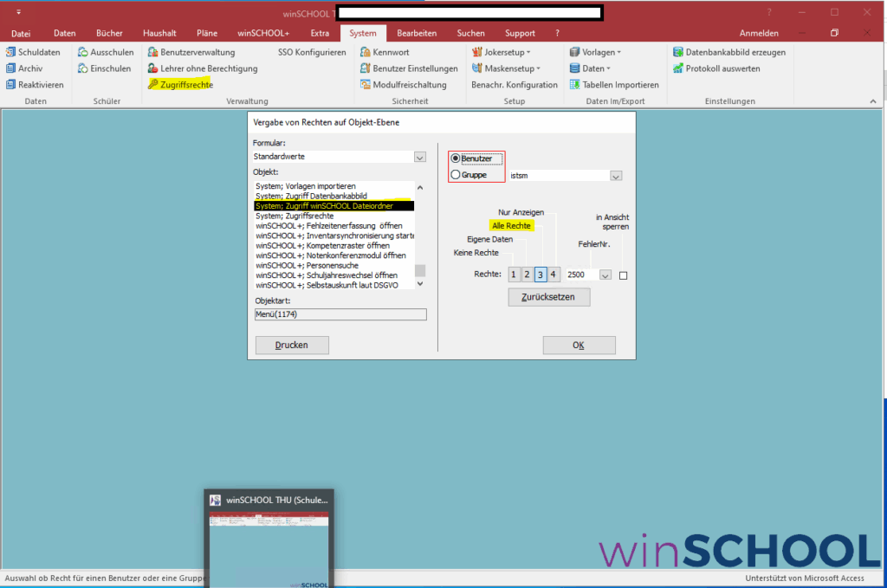The width and height of the screenshot is (887, 588).
Task: Tick the in Ansicht sperren checkbox
Action: [x=624, y=275]
